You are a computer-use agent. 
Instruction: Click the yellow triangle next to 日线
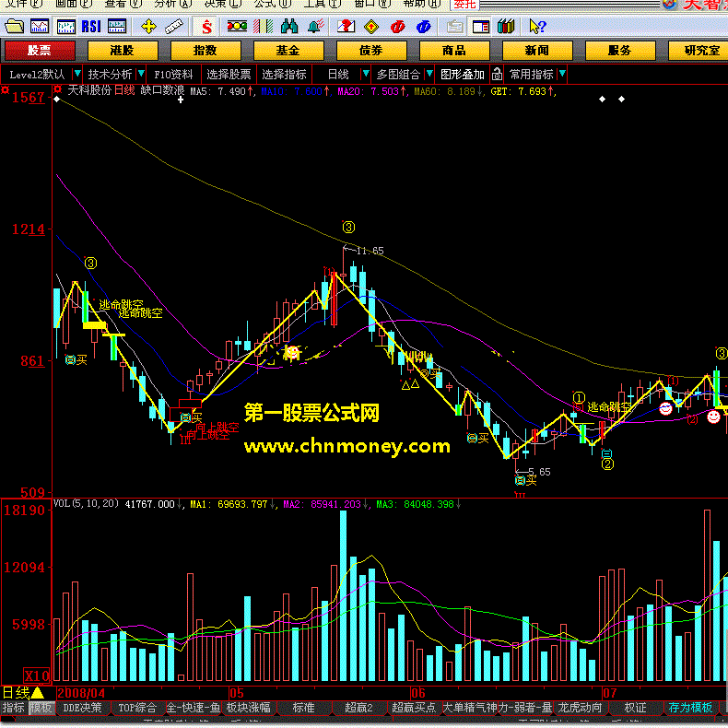click(37, 693)
